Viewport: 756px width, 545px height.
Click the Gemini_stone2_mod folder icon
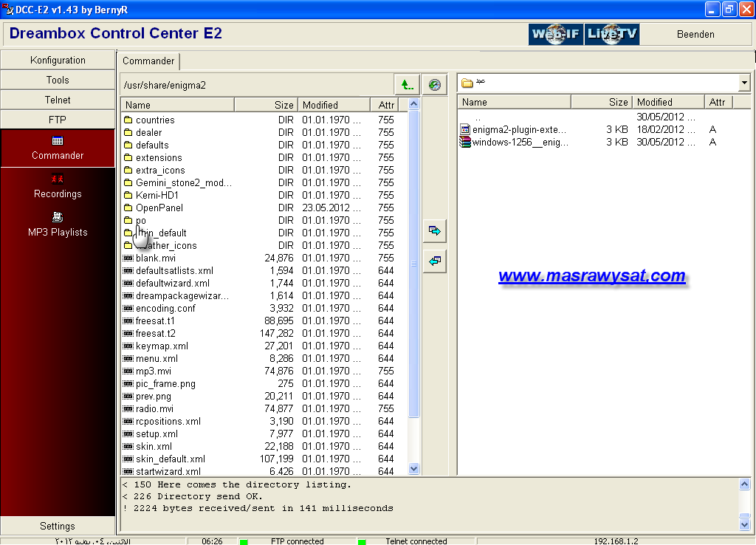128,182
